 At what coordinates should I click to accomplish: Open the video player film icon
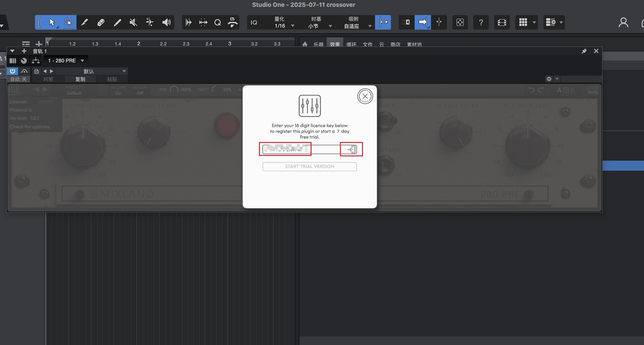point(502,22)
